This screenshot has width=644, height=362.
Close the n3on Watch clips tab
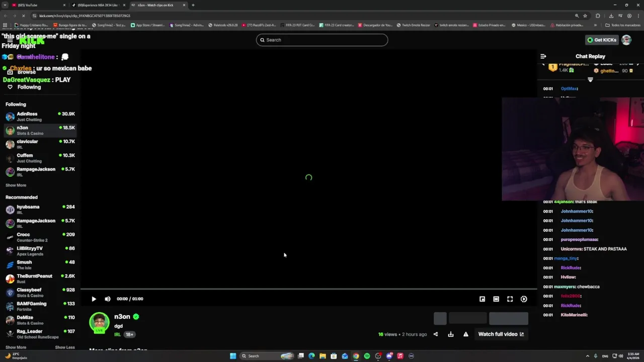[x=184, y=5]
